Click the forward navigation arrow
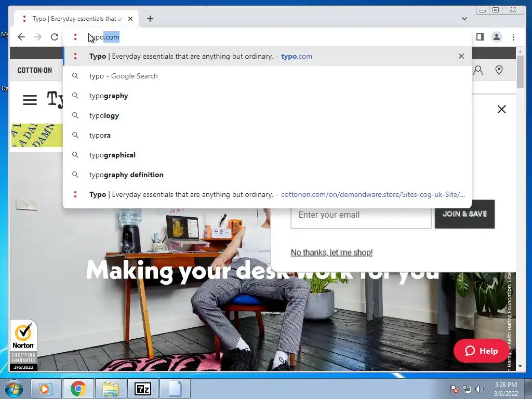Image resolution: width=532 pixels, height=399 pixels. (x=37, y=37)
